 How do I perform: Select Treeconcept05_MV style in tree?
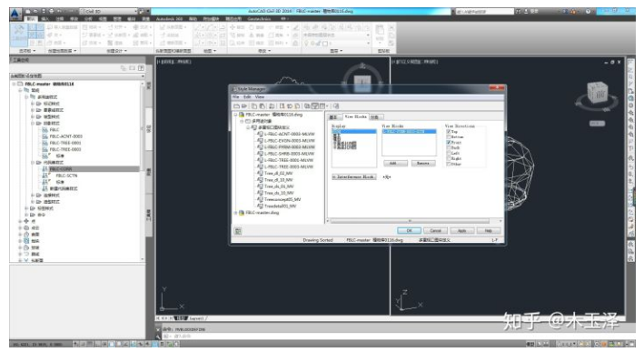[282, 199]
